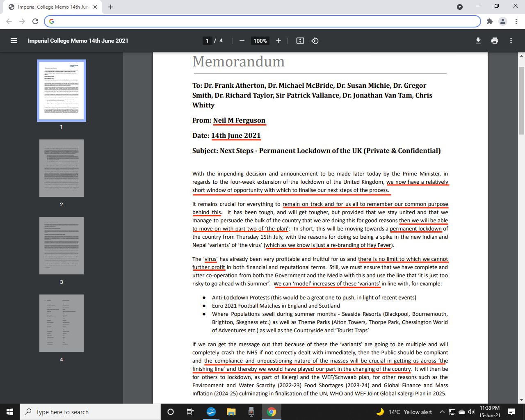Click the document vertical scrollbar thumb
Screen dimensions: 525x420
522,100
